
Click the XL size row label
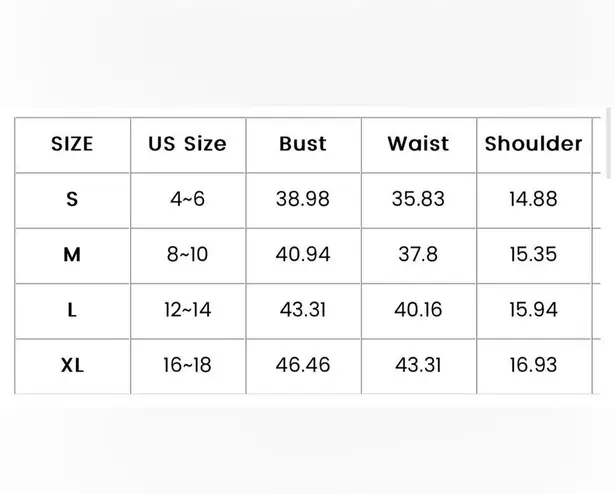(x=72, y=366)
